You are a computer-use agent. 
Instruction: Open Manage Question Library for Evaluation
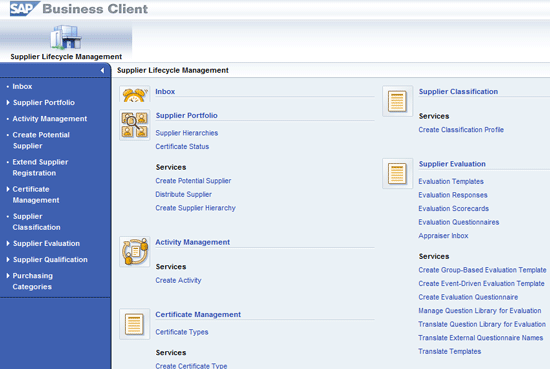[x=479, y=311]
